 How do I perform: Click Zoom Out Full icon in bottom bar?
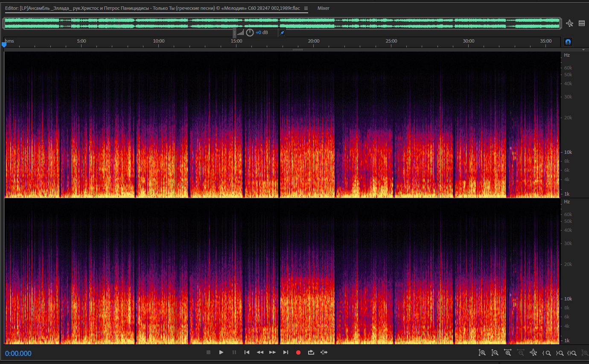tap(534, 352)
